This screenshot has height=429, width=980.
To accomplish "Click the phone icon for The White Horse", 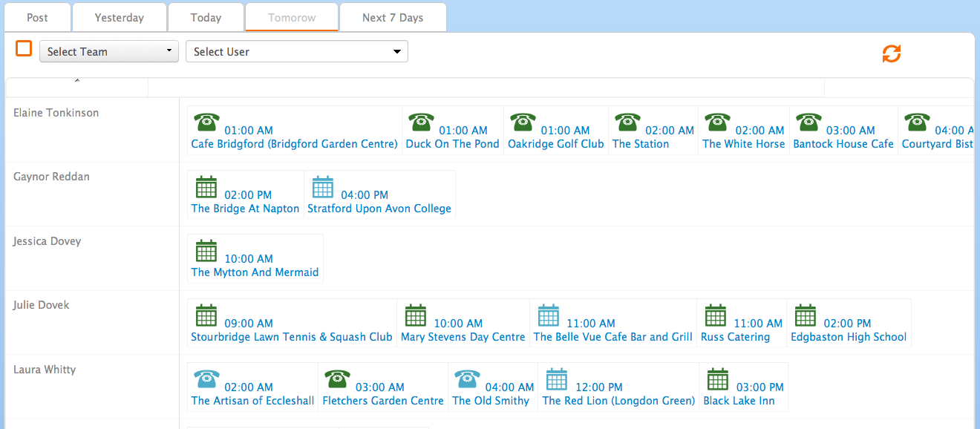I will click(x=717, y=121).
